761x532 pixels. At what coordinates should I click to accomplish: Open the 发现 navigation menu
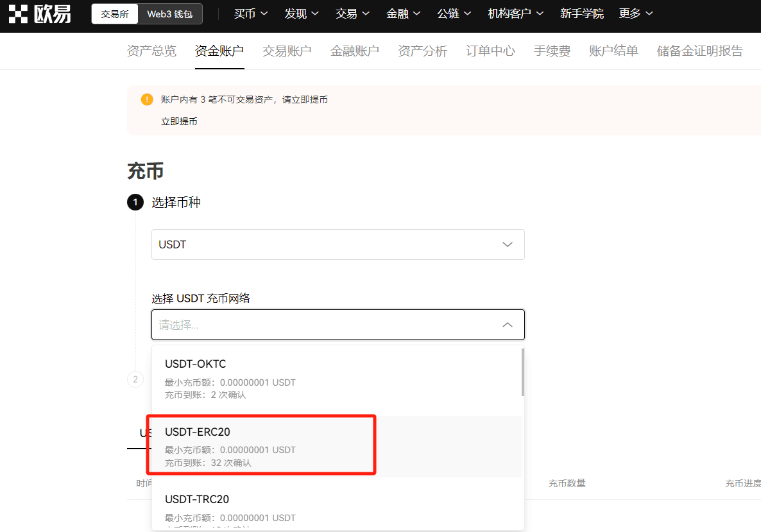tap(302, 14)
